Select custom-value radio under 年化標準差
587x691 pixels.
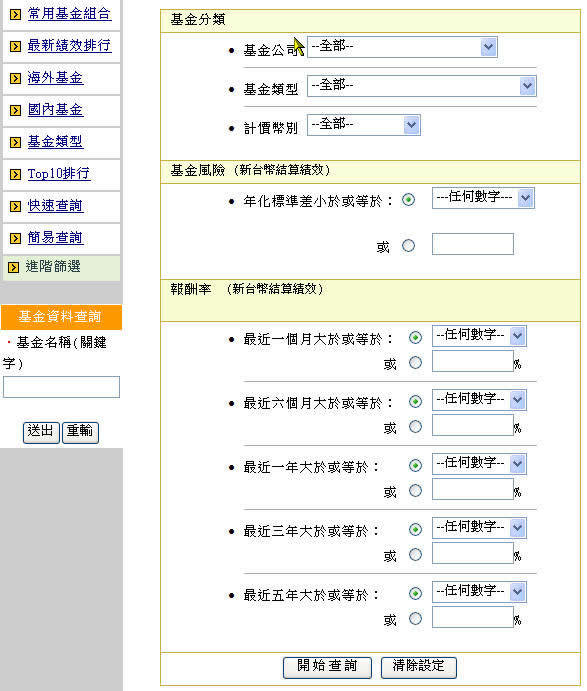[409, 245]
